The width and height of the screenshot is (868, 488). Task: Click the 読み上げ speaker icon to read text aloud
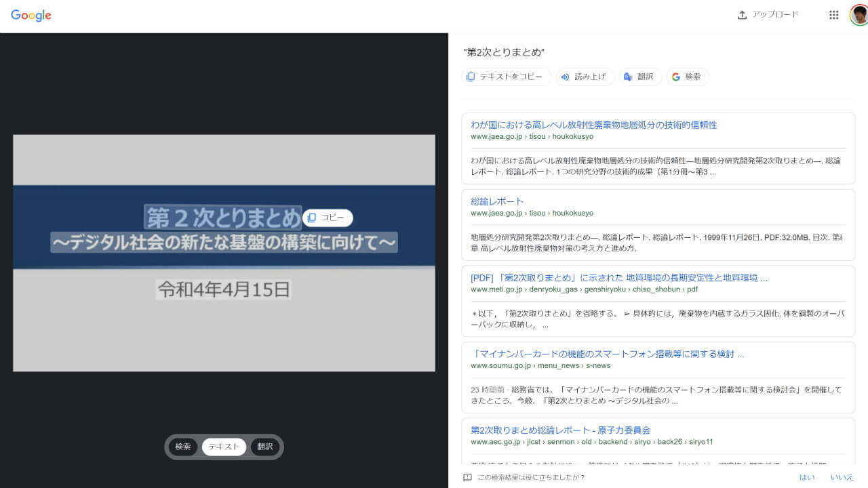click(x=566, y=77)
